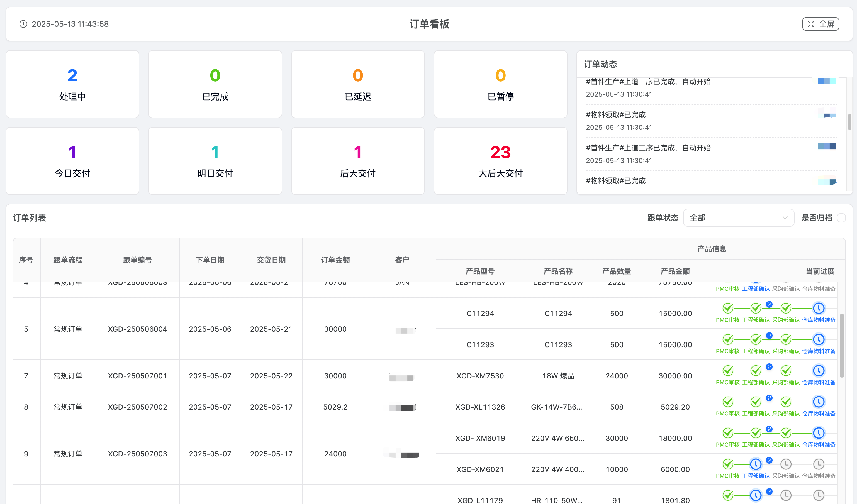
Task: Open the 跟单状态 dropdown showing 全部
Action: click(738, 218)
